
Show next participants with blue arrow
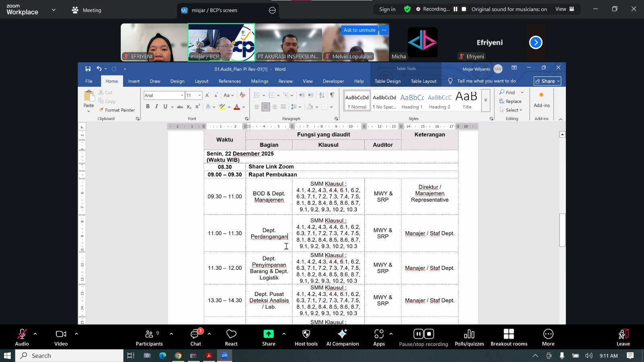pos(535,42)
